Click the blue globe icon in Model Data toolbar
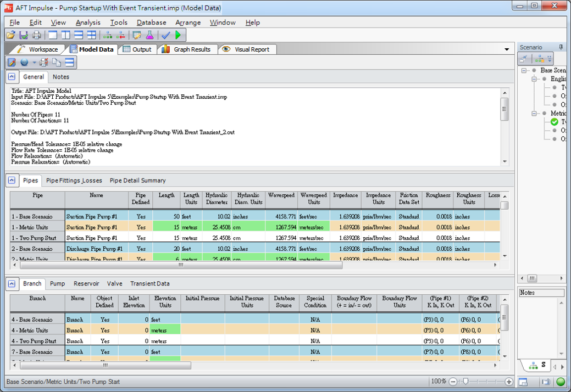571x392 pixels. (24, 62)
